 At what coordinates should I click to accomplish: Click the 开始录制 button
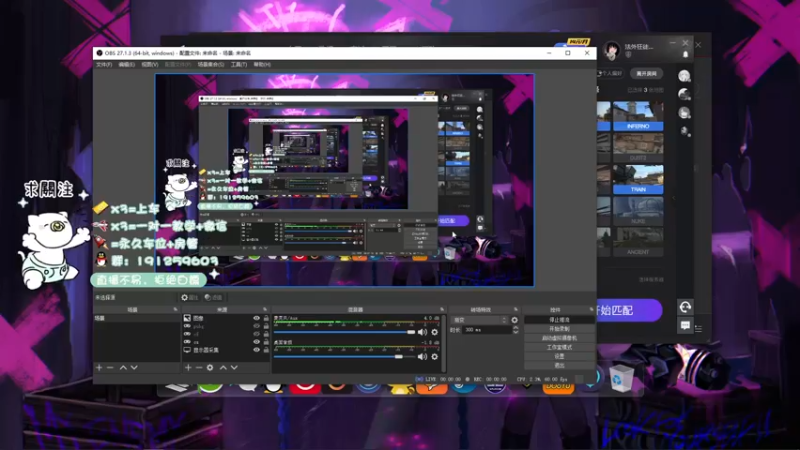(x=559, y=329)
